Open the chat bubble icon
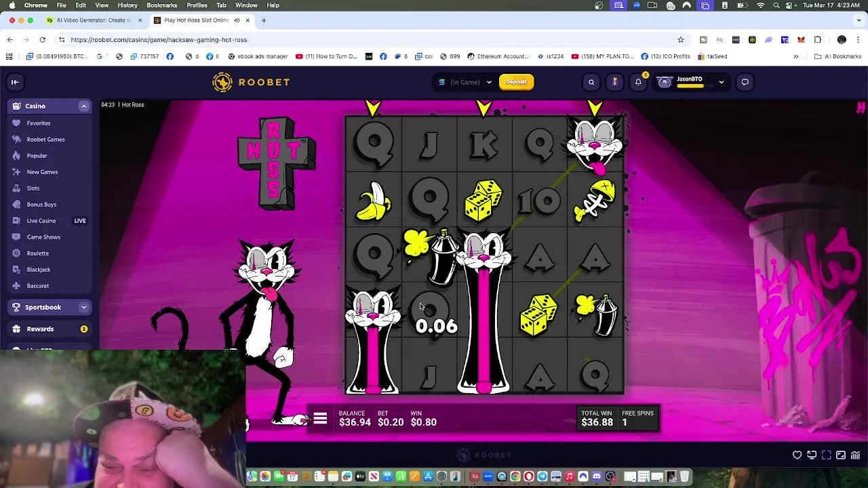Viewport: 868px width, 488px height. (745, 82)
